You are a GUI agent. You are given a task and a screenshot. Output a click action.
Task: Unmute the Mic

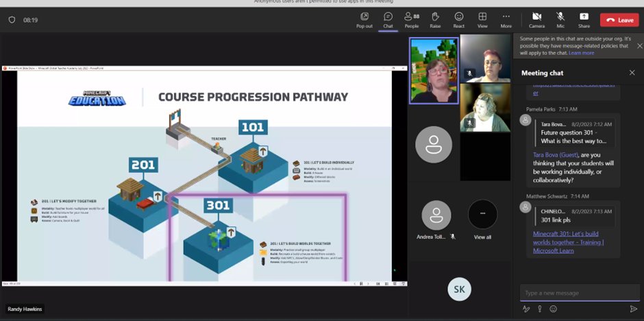click(x=560, y=20)
